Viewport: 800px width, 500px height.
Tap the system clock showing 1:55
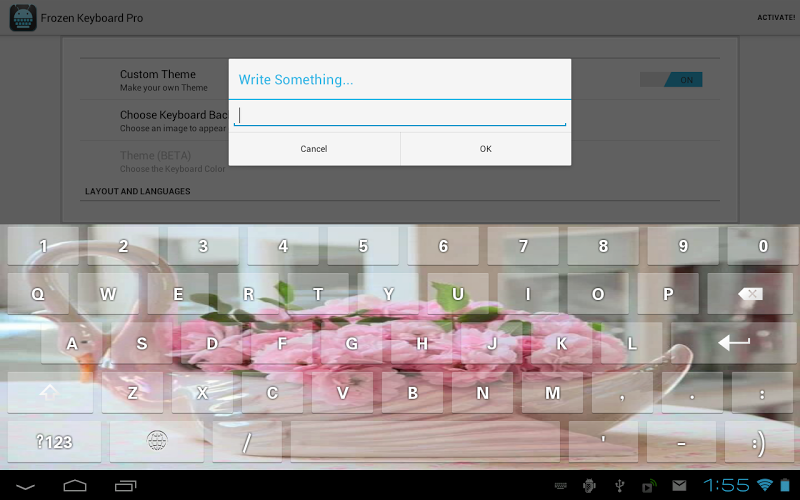point(727,486)
